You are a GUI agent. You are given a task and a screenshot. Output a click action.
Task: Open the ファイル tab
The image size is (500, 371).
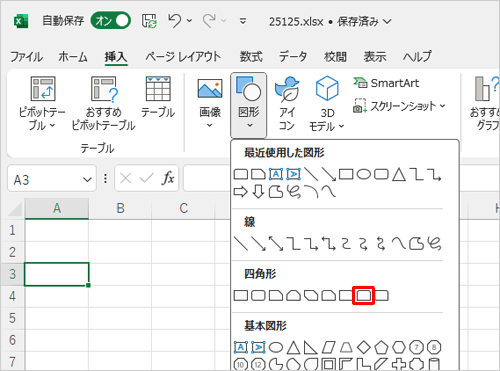coord(26,57)
